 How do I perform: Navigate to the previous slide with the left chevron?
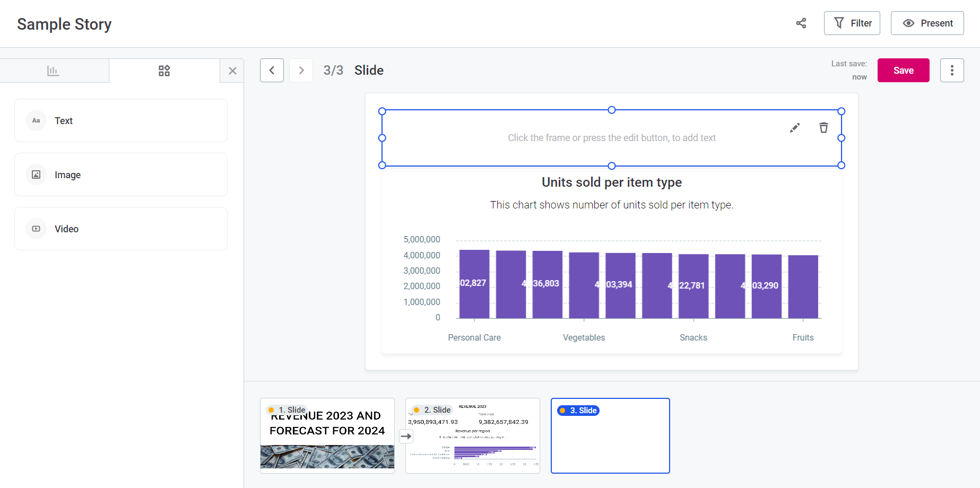(272, 70)
